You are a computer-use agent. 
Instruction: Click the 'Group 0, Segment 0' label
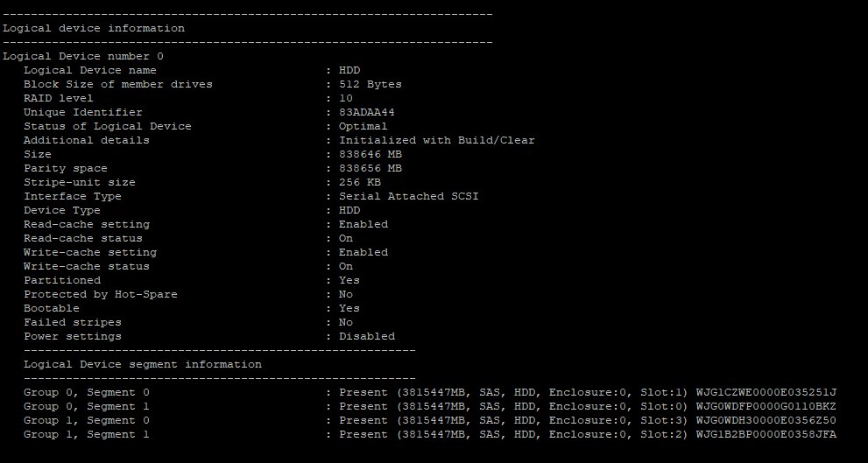[87, 393]
